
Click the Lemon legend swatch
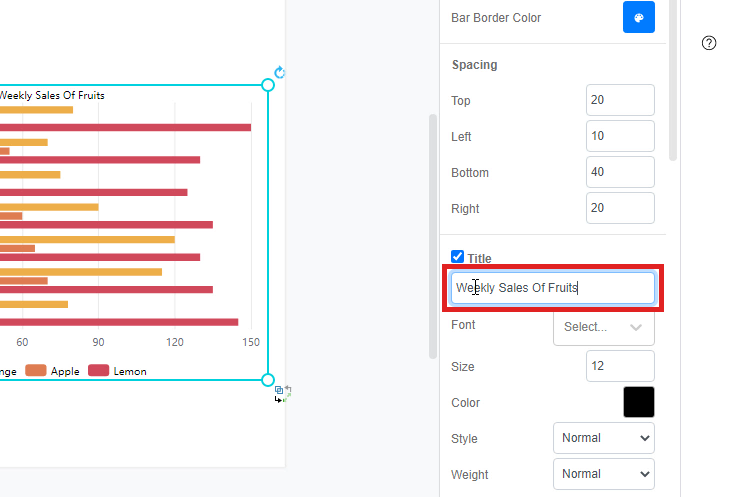pyautogui.click(x=98, y=371)
